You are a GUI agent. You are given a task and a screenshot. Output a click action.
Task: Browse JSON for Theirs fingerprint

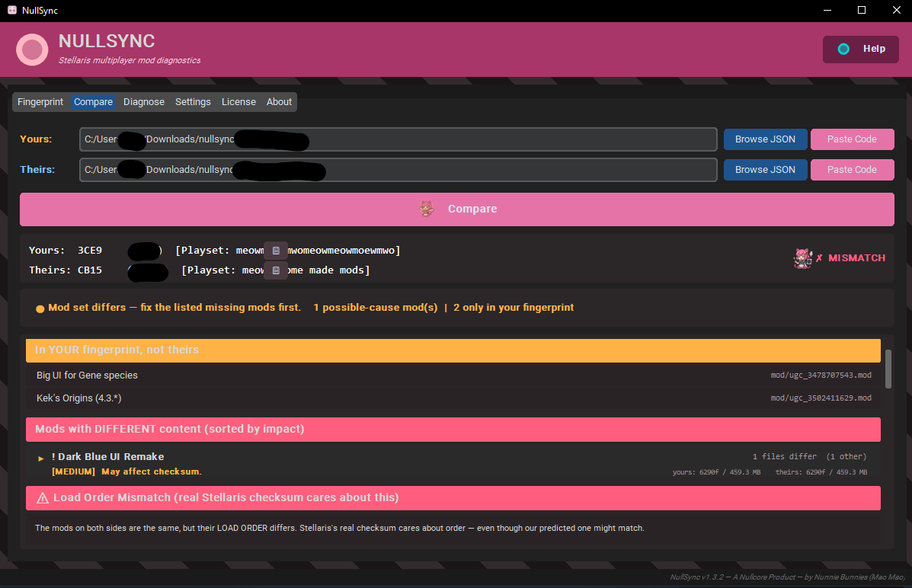765,169
